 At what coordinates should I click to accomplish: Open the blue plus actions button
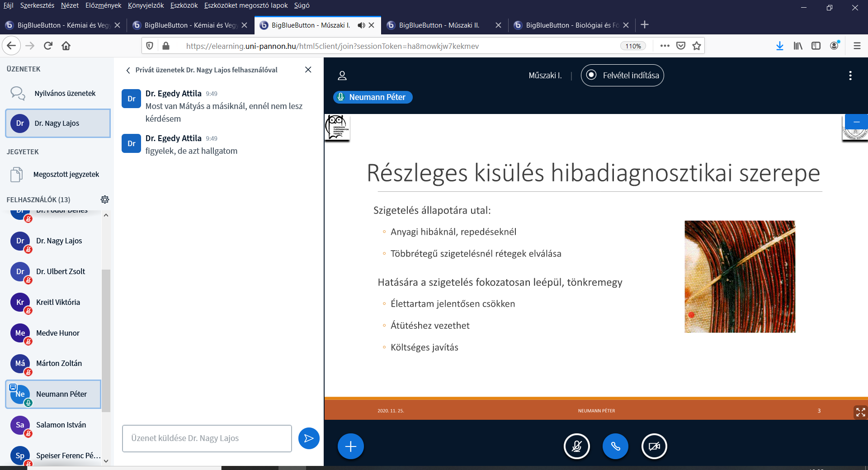tap(350, 446)
